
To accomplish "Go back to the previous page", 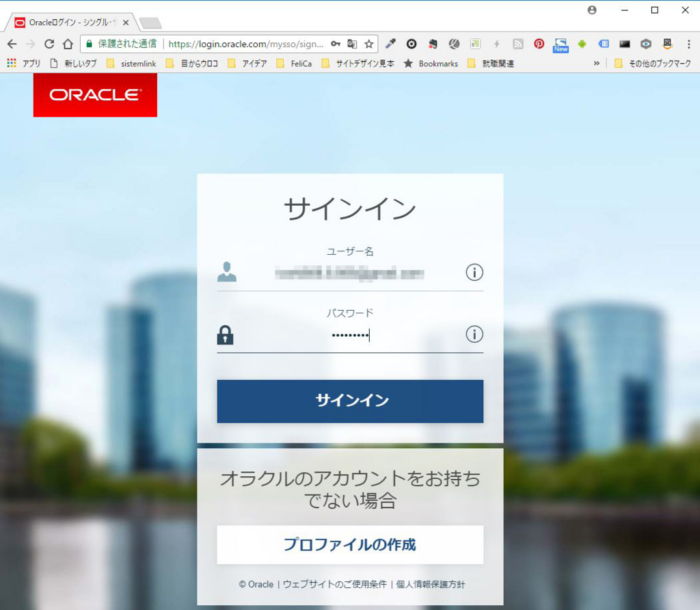I will pos(12,44).
